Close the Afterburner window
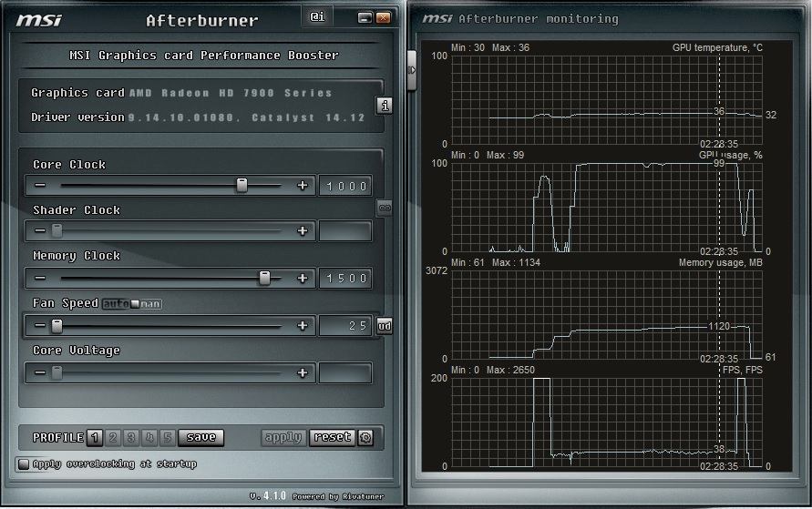 [383, 18]
